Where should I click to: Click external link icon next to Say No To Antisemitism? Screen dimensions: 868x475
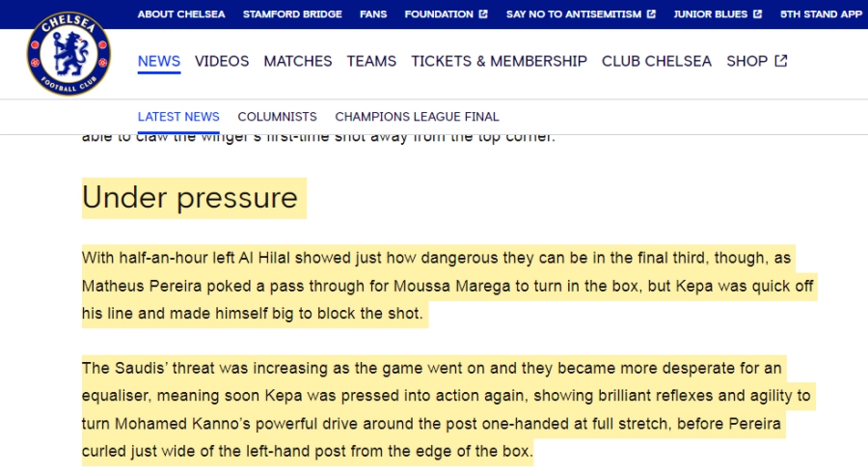[652, 14]
